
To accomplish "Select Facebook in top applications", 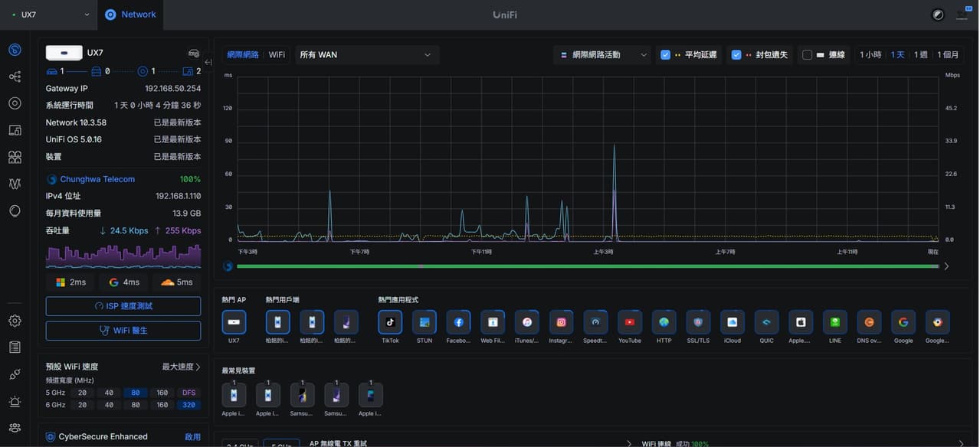I will [x=458, y=322].
